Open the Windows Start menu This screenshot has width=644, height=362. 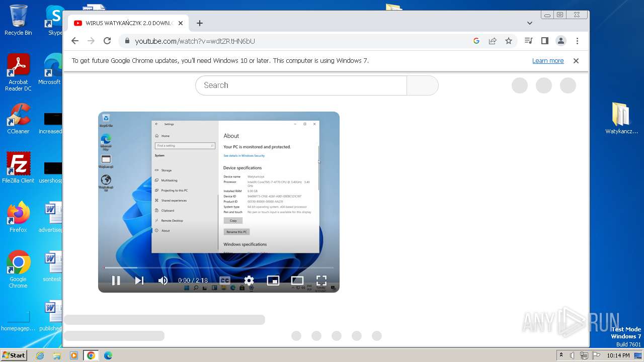pyautogui.click(x=14, y=355)
